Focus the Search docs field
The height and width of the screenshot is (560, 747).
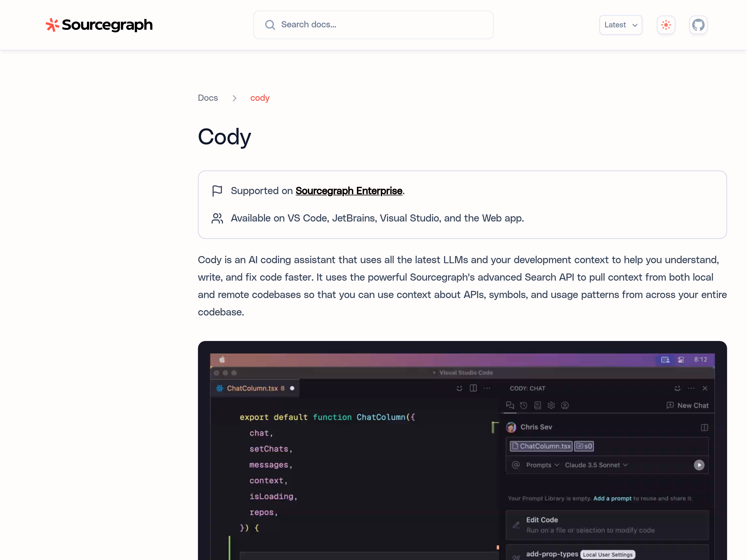tap(373, 25)
